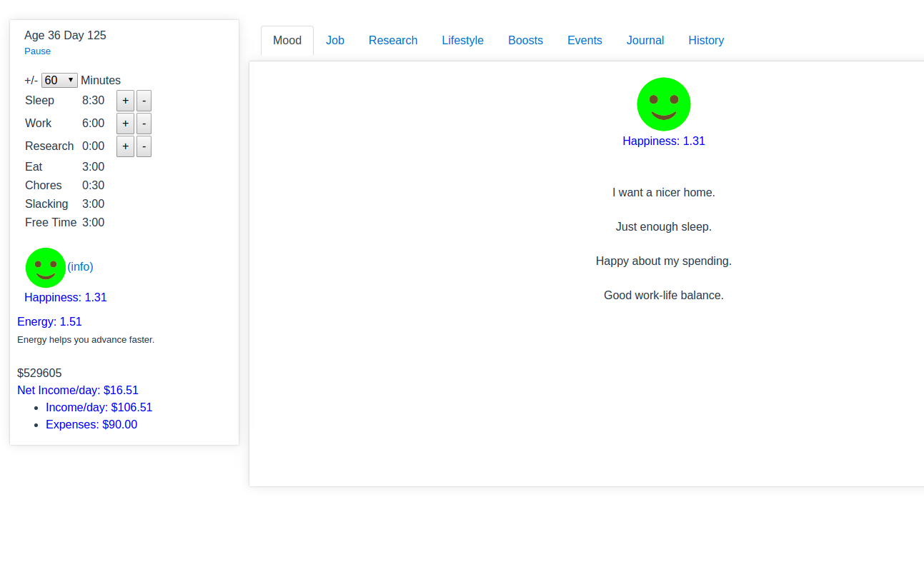The image size is (924, 572).
Task: Open the Lifestyle tab
Action: click(x=462, y=41)
